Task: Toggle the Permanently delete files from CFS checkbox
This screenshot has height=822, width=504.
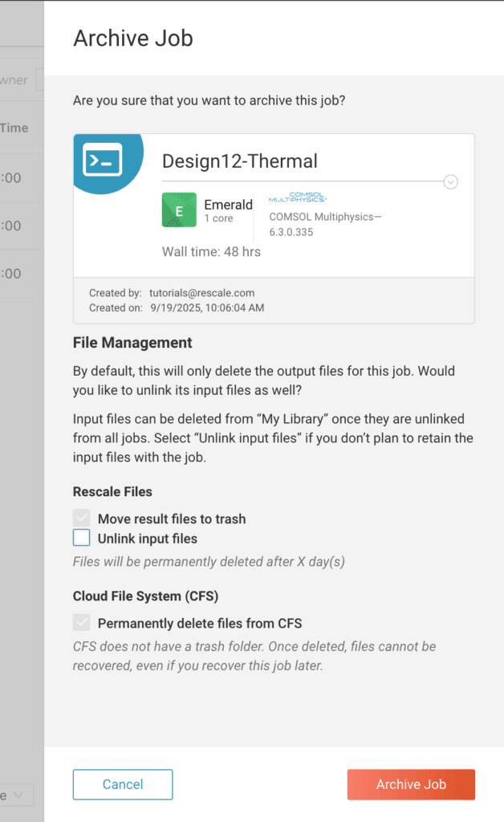Action: (x=82, y=623)
